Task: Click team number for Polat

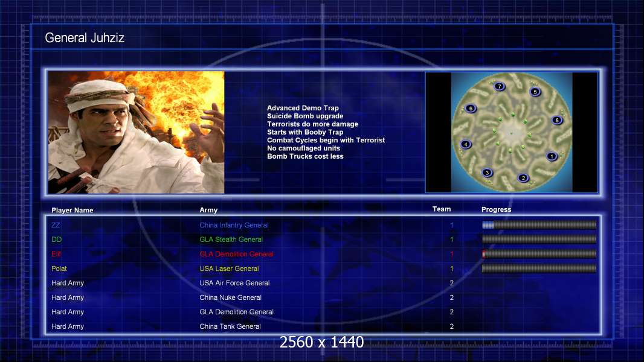Action: point(452,269)
